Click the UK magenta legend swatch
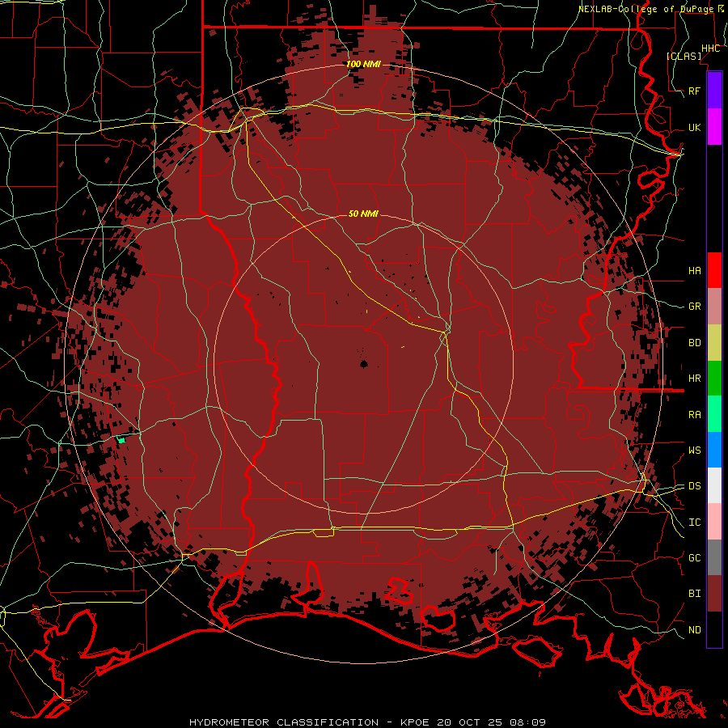Screen dimensions: 728x728 click(714, 127)
